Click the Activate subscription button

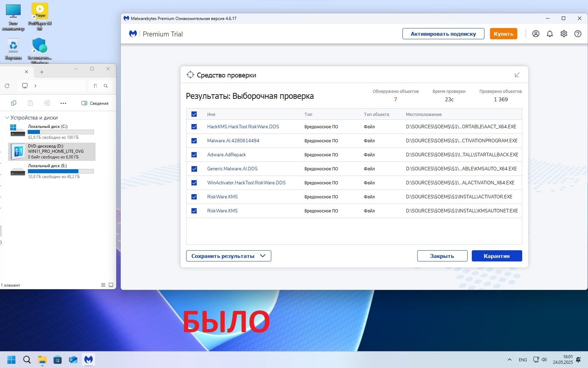tap(443, 34)
